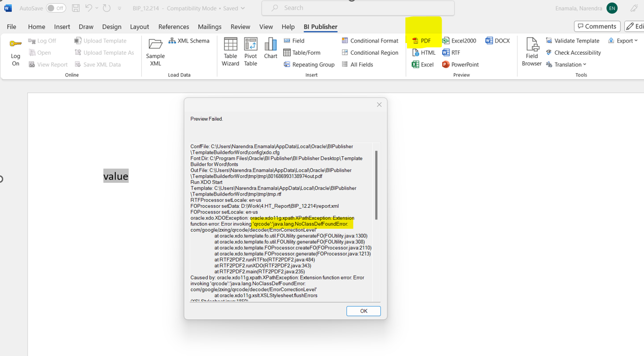Run Check Accessibility

tap(573, 53)
